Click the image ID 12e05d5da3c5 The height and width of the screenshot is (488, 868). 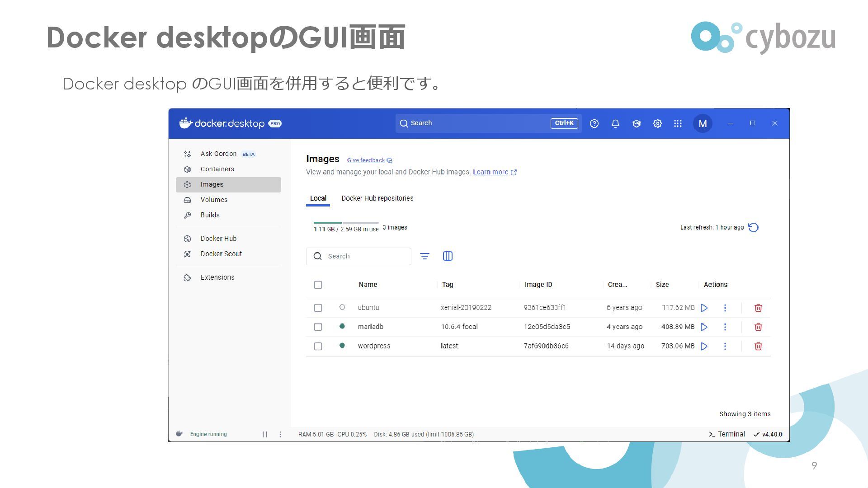coord(547,327)
